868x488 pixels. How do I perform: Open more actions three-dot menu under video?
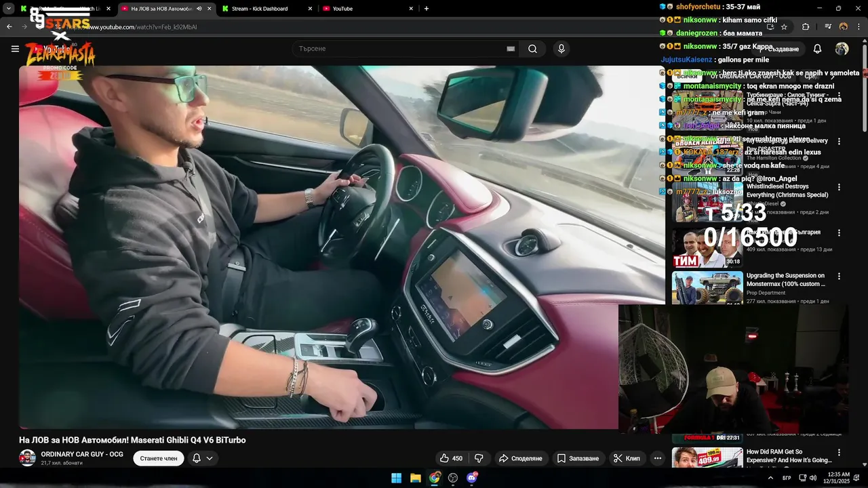[657, 458]
